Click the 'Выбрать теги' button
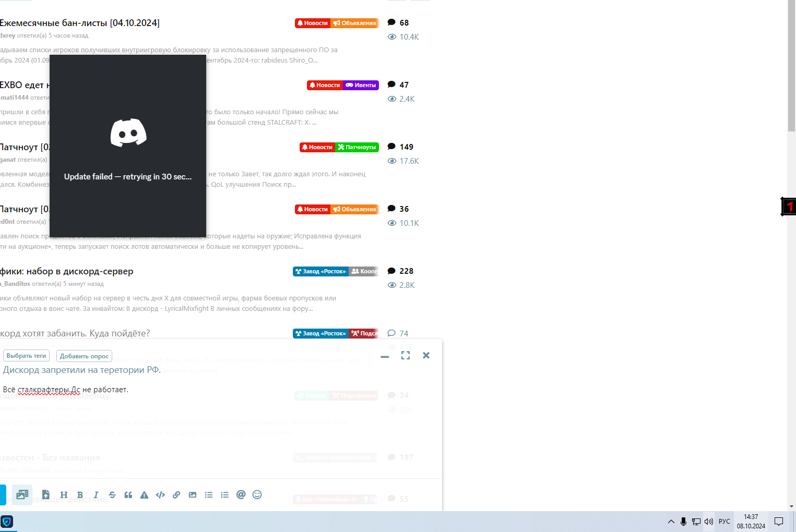This screenshot has width=796, height=532. click(26, 356)
